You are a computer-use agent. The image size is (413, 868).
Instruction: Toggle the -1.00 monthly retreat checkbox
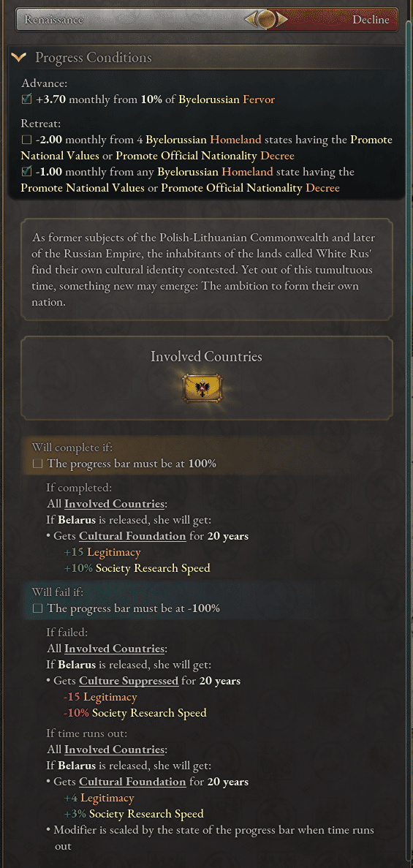point(26,172)
